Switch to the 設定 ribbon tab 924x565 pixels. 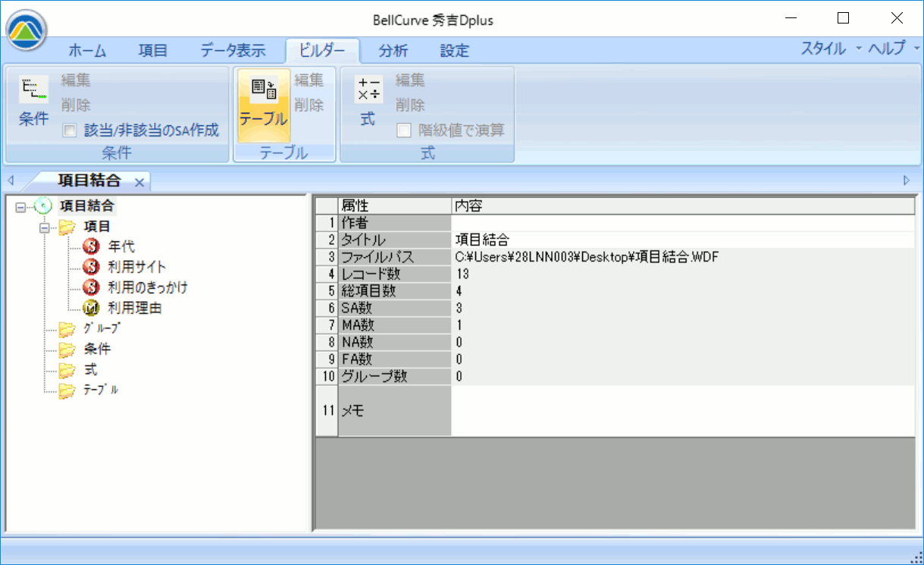(x=455, y=51)
